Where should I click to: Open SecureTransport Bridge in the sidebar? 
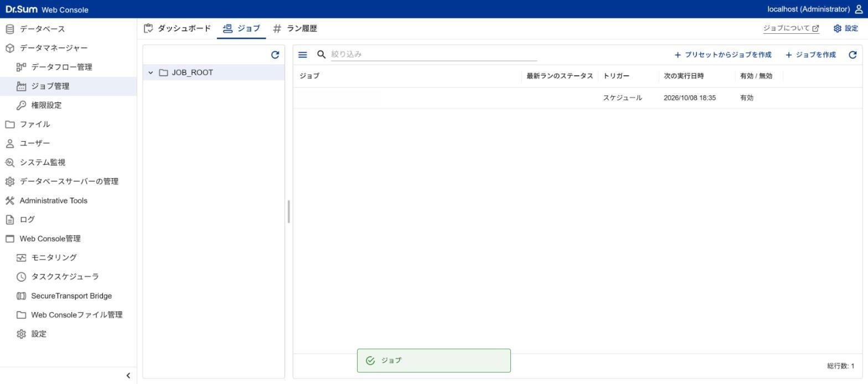[68, 296]
